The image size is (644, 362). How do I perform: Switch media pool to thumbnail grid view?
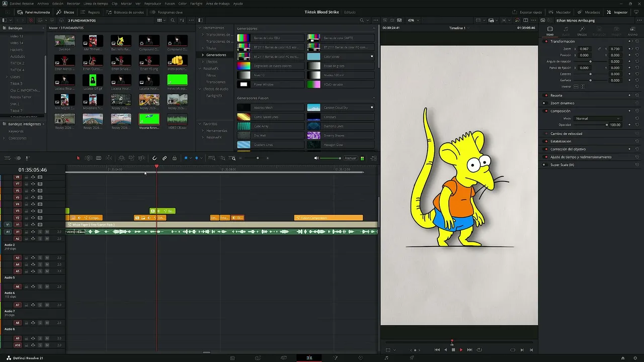(x=159, y=20)
